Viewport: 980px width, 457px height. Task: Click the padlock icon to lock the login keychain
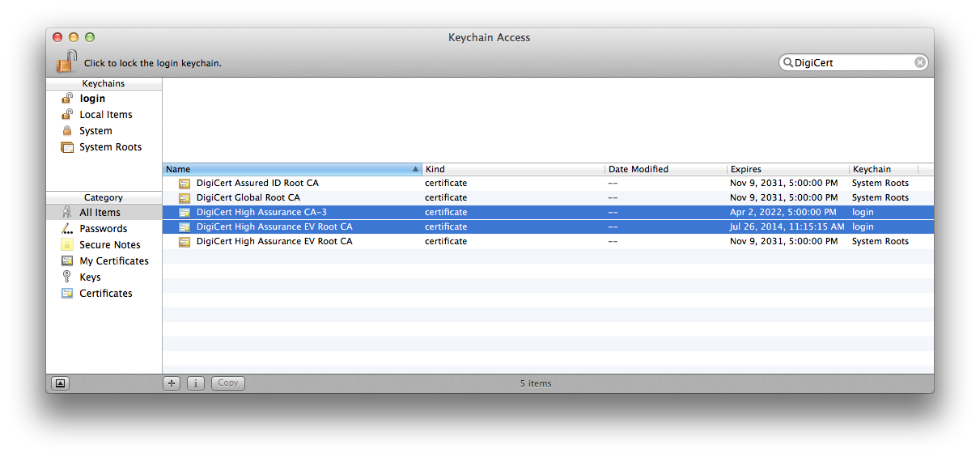click(66, 61)
